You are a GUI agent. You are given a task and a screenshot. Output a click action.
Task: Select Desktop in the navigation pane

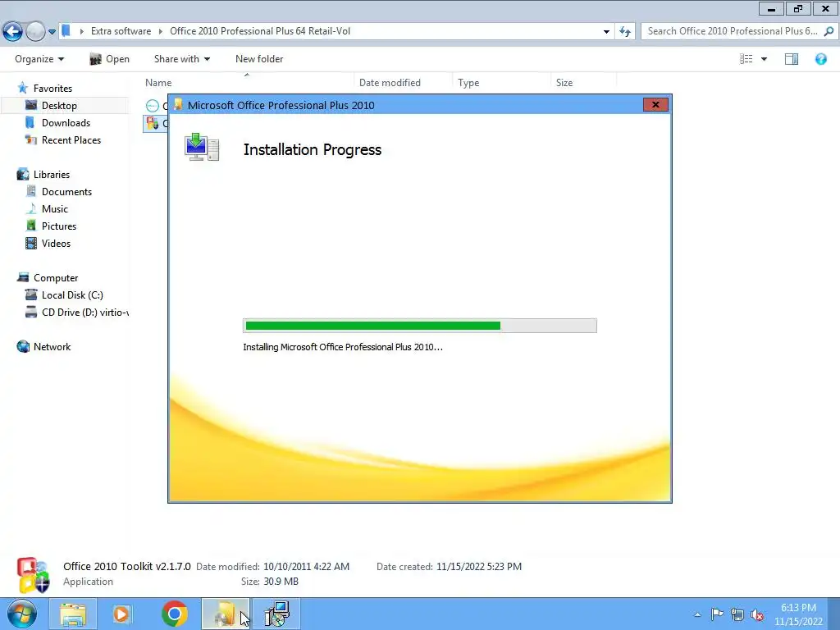pos(59,106)
